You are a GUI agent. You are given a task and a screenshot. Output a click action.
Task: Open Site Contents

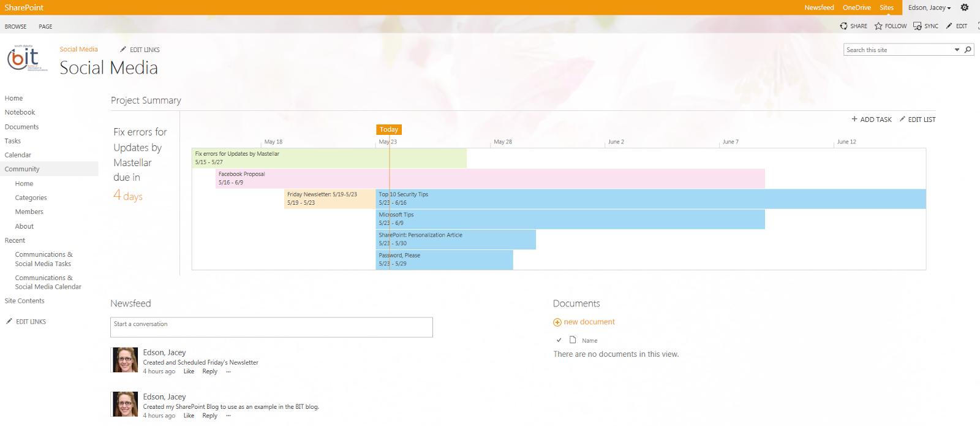click(x=24, y=301)
